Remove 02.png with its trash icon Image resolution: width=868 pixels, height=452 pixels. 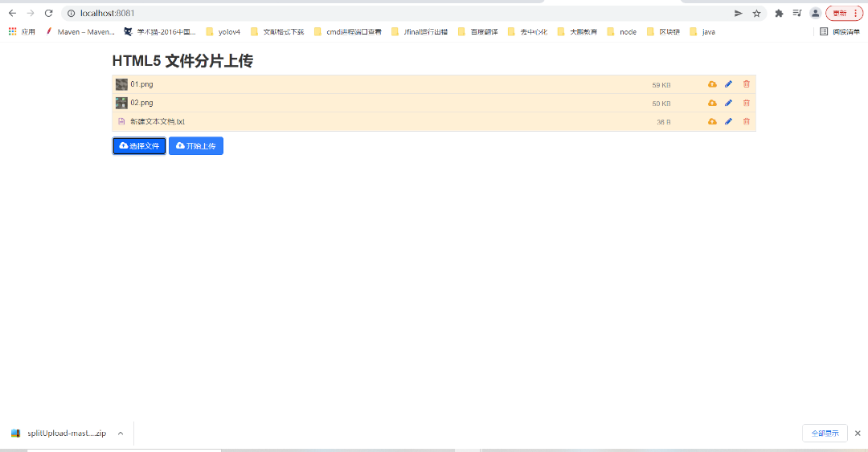coord(747,103)
